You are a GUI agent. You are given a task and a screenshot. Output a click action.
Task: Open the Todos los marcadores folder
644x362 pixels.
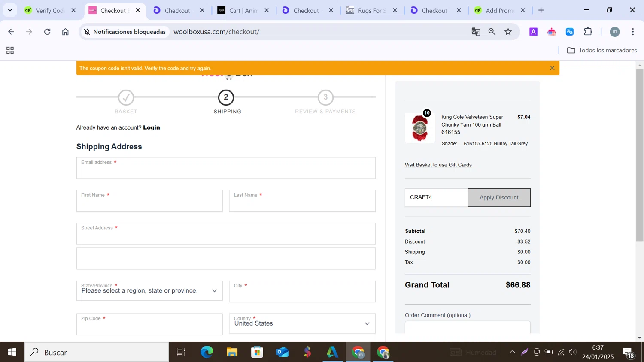click(x=602, y=51)
